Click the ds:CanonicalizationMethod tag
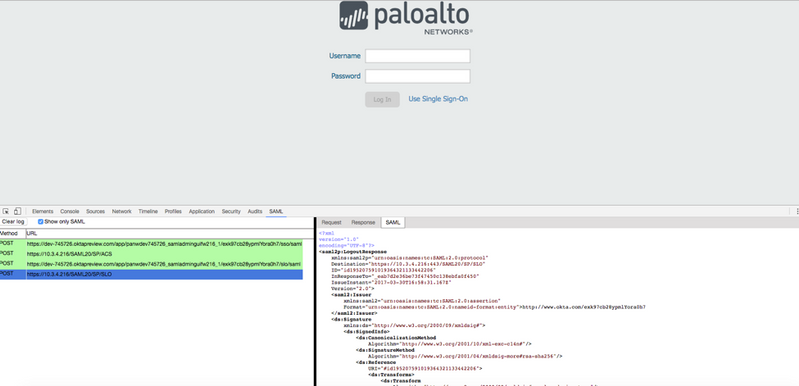Screen dimensions: 799x386 (x=396, y=338)
